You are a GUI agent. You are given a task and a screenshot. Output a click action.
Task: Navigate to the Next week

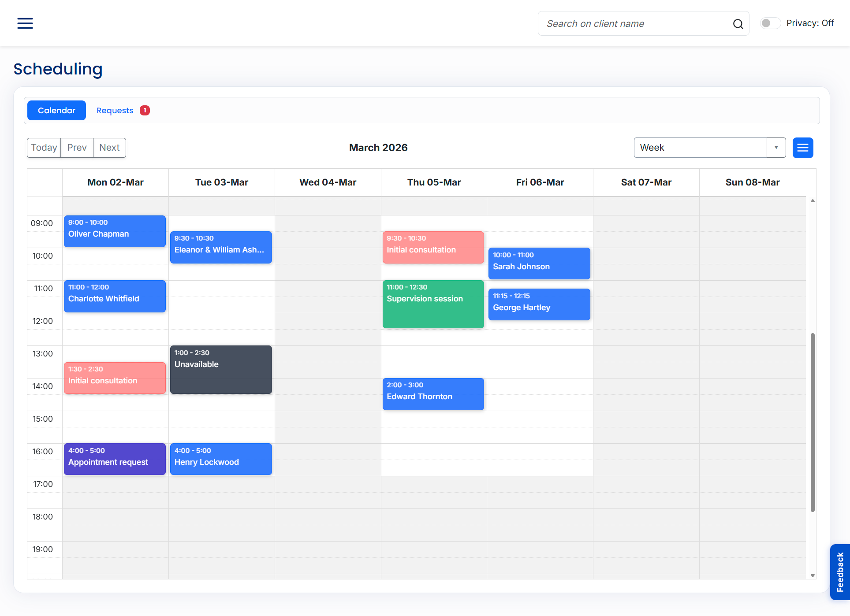[x=109, y=148]
